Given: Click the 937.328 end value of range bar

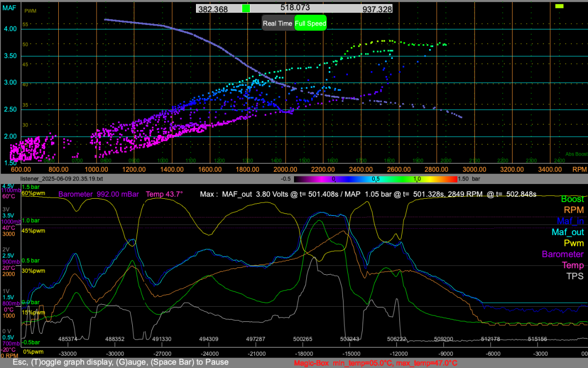Looking at the screenshot, I should (377, 9).
